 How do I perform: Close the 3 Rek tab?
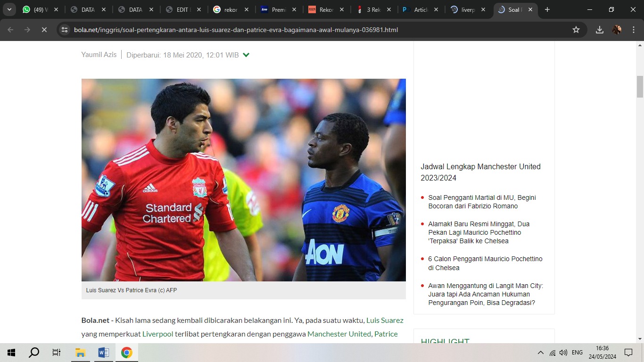click(389, 9)
